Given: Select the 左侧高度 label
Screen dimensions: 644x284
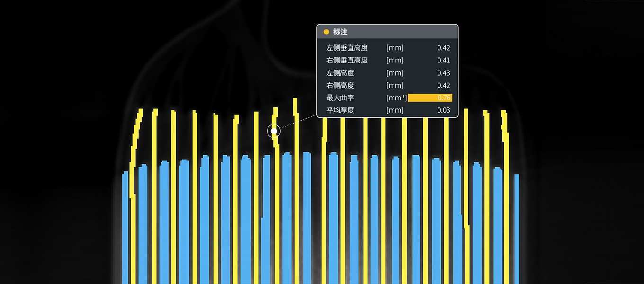Looking at the screenshot, I should [340, 73].
